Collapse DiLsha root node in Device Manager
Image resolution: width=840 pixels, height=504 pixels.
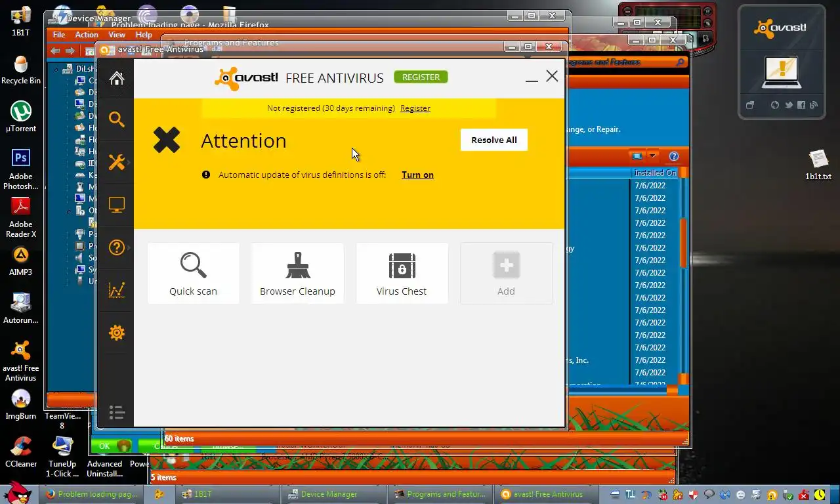point(56,69)
